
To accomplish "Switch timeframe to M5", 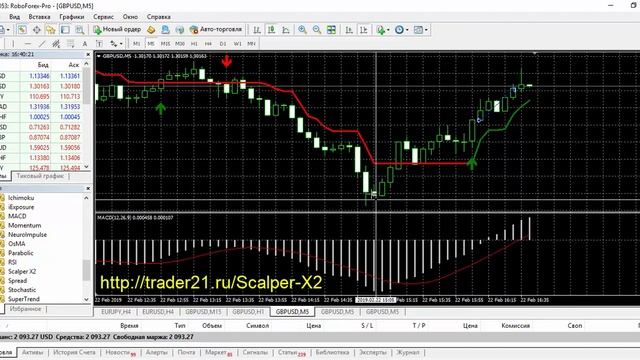I will click(x=151, y=44).
